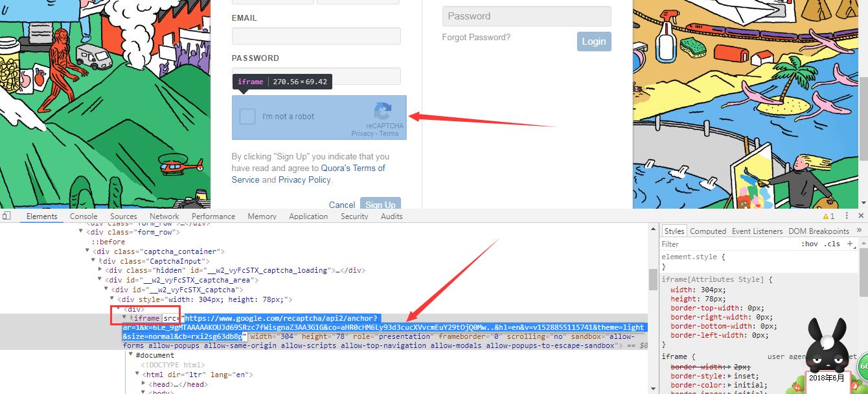Click the green circular badge at right edge

[x=863, y=367]
